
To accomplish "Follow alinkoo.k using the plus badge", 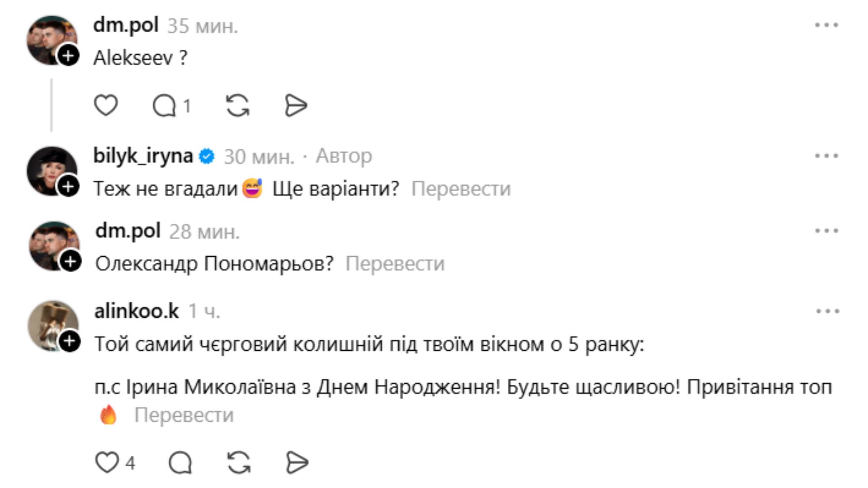I will 70,341.
